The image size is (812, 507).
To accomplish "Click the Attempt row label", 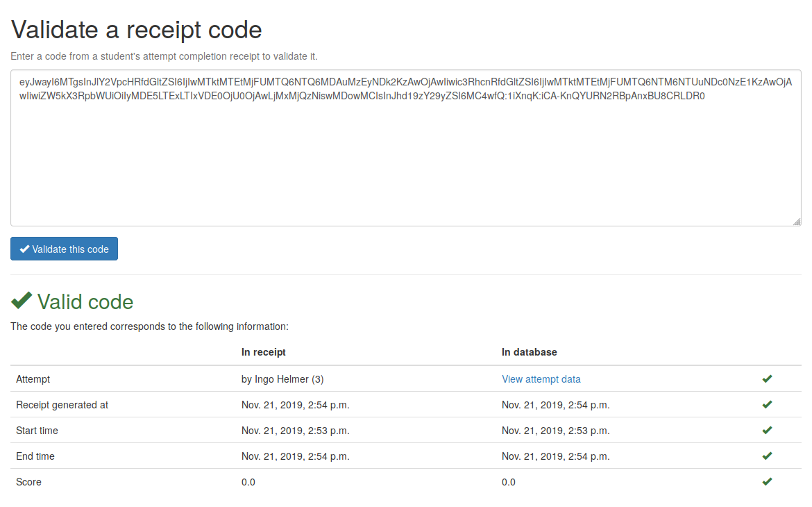I will [x=33, y=379].
